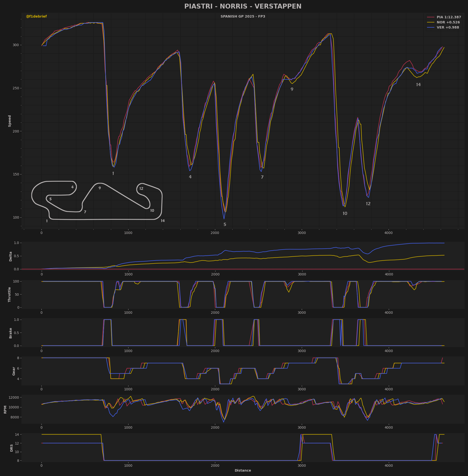Viewport: 468px width, 476px height.
Task: Click the Speed axis label
Action: point(10,121)
